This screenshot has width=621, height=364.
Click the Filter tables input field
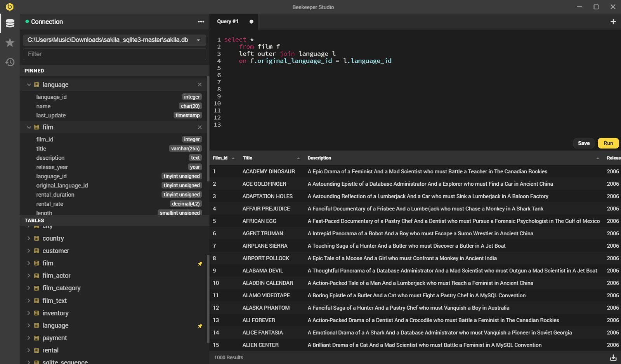[x=114, y=54]
